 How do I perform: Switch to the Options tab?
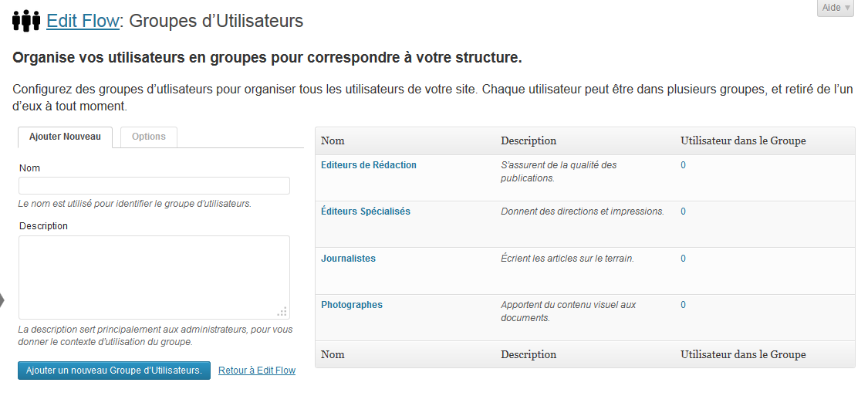tap(148, 137)
